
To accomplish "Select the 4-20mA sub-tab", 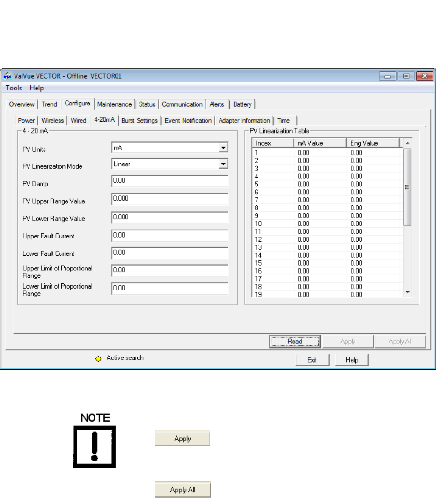I will [104, 120].
